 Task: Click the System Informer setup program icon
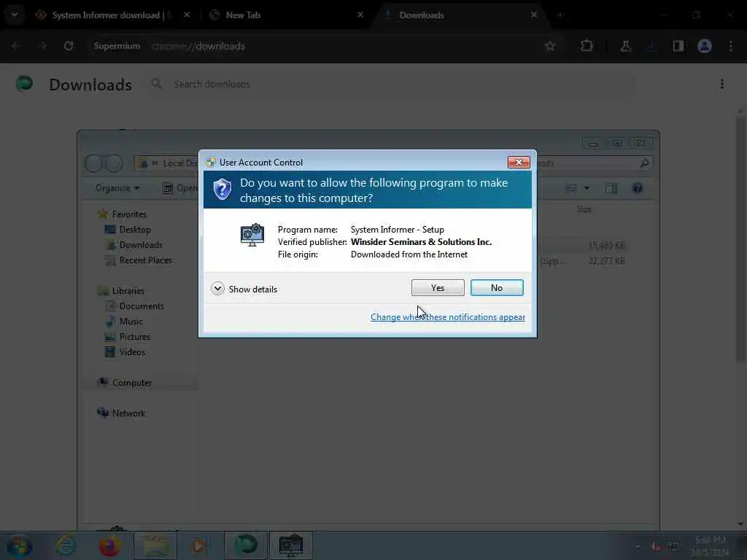click(x=252, y=236)
